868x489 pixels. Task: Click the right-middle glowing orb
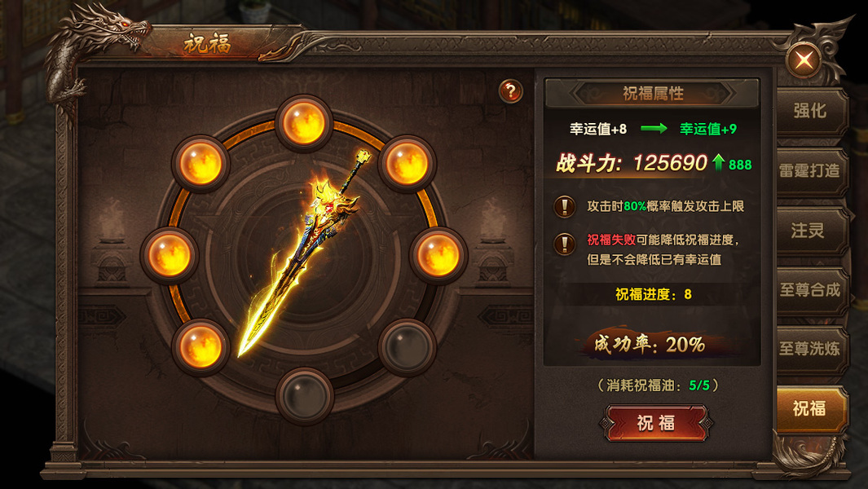(438, 255)
